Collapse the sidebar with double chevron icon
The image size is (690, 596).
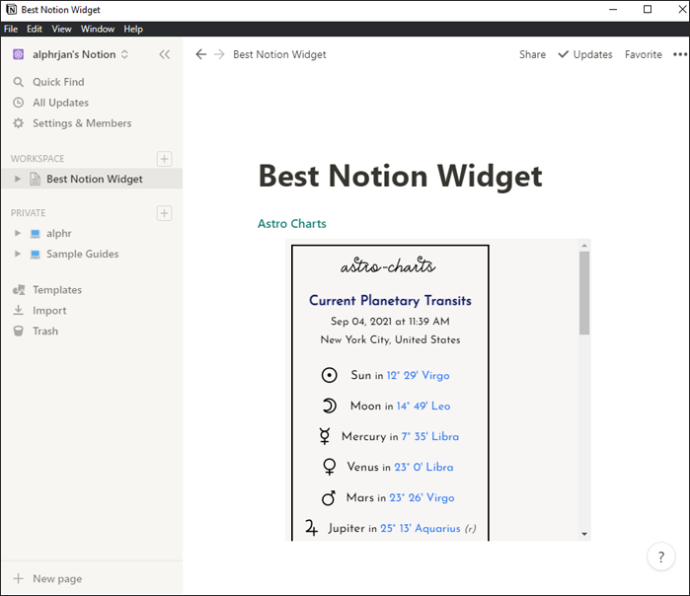[165, 55]
